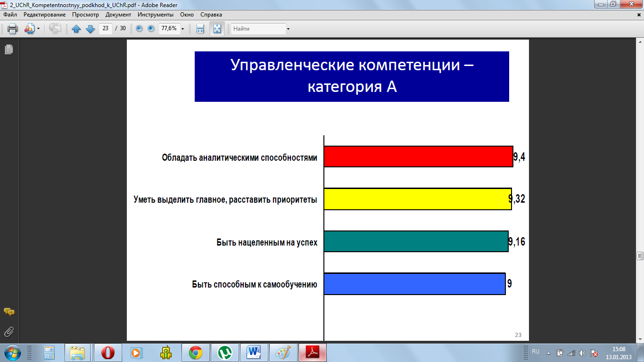Open the volume speaker tray icon
This screenshot has height=362, width=644.
(583, 353)
